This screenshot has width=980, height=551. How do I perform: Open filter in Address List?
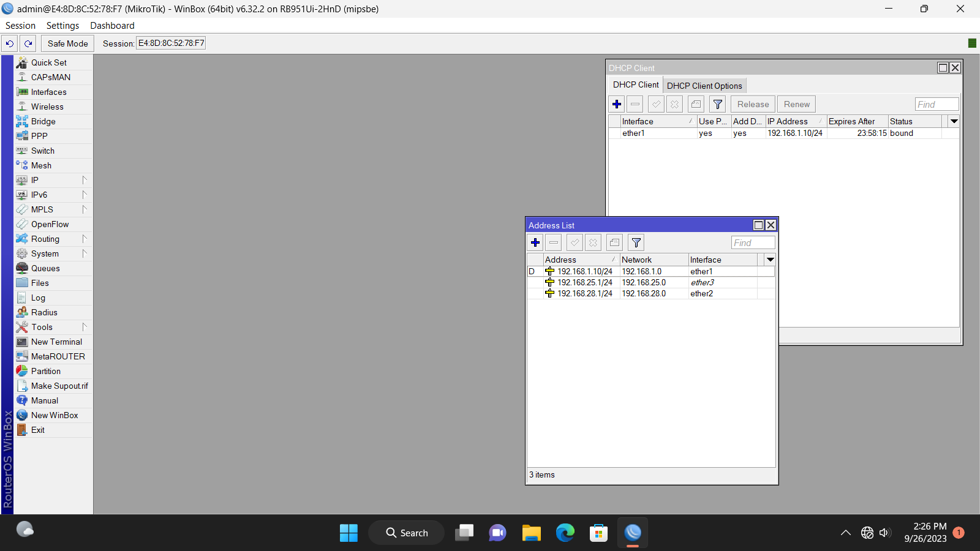point(636,242)
